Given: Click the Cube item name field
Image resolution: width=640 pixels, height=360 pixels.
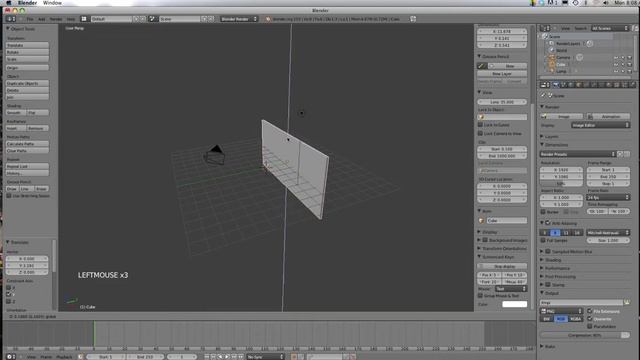Looking at the screenshot, I should 506,220.
